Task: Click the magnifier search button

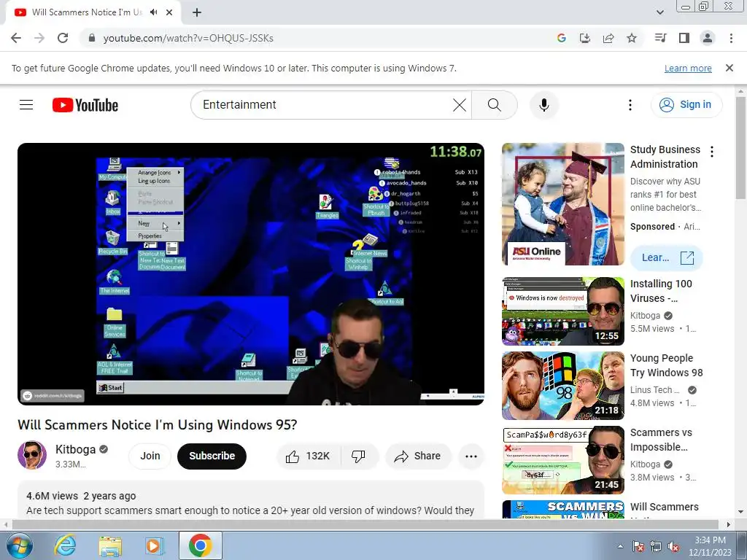Action: pyautogui.click(x=495, y=105)
